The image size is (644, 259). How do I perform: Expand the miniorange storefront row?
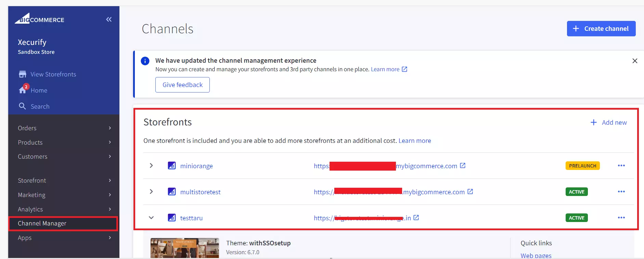coord(151,165)
